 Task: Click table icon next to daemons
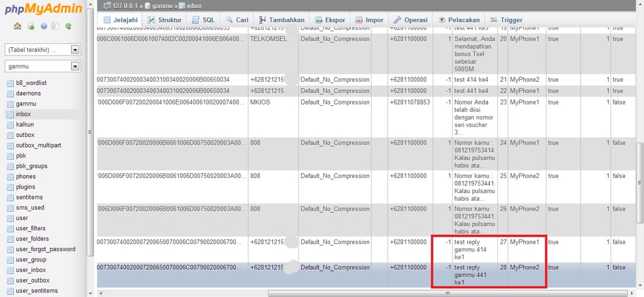[10, 93]
